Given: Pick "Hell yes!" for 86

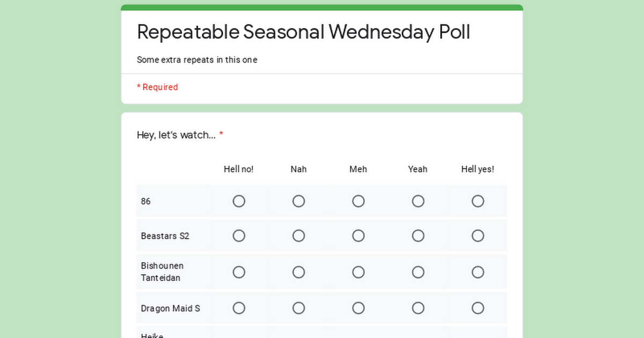Looking at the screenshot, I should (x=478, y=201).
